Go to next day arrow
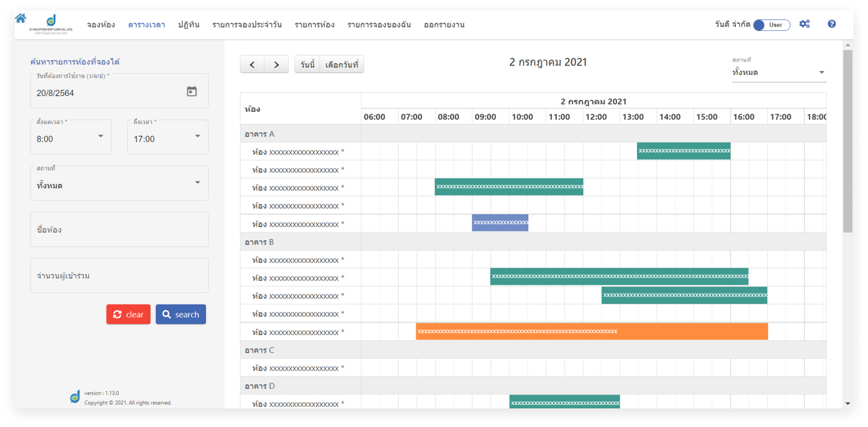 coord(276,65)
